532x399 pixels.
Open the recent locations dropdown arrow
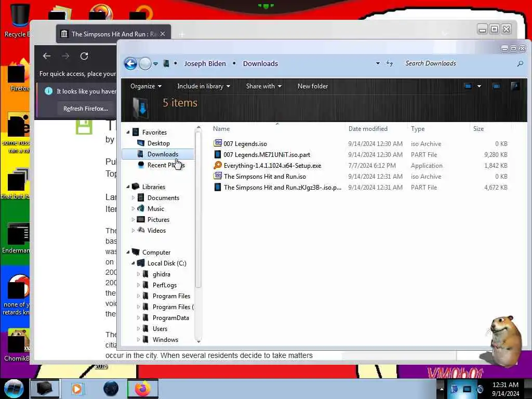[155, 64]
